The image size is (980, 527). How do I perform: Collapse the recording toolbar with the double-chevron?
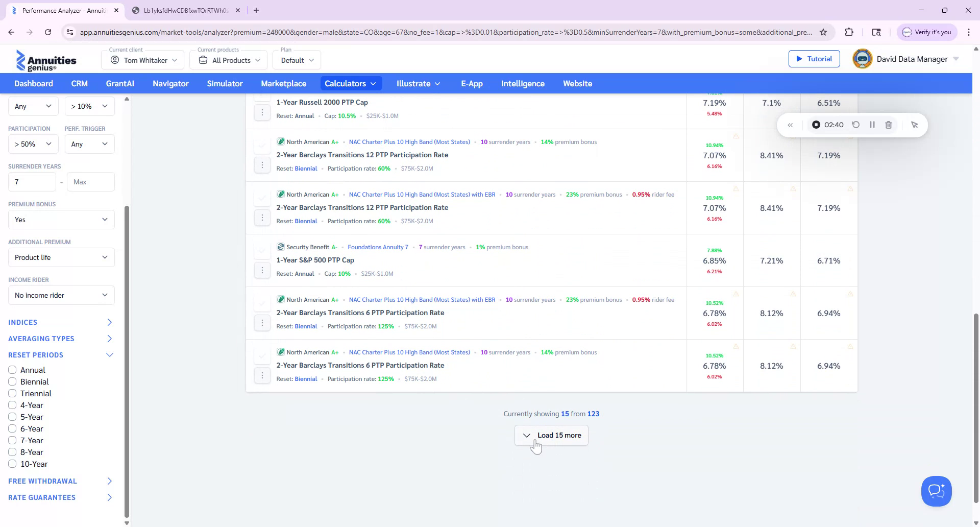(791, 125)
